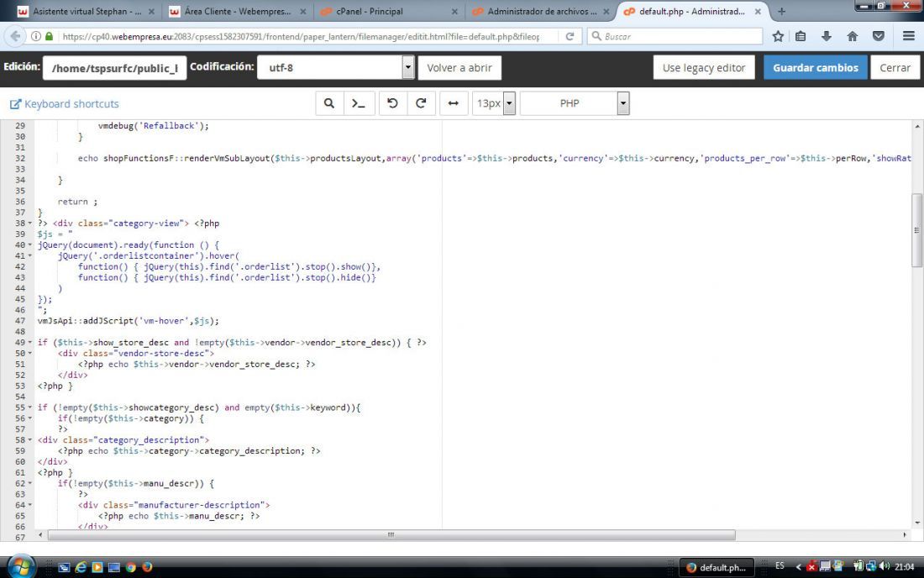
Task: Show bookmarks library list icon
Action: (x=801, y=36)
